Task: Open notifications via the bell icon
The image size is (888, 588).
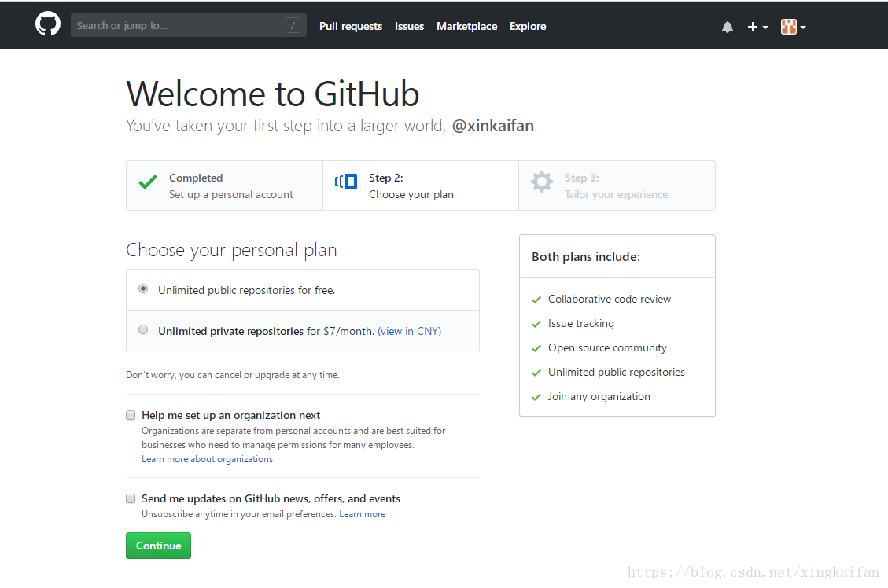Action: click(x=727, y=26)
